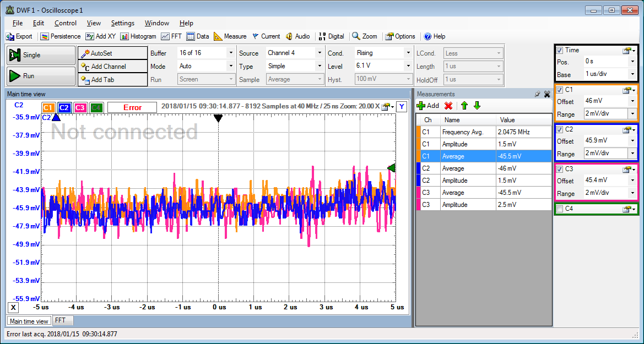Open the FFT view from toolbar
The image size is (644, 344).
tap(171, 36)
